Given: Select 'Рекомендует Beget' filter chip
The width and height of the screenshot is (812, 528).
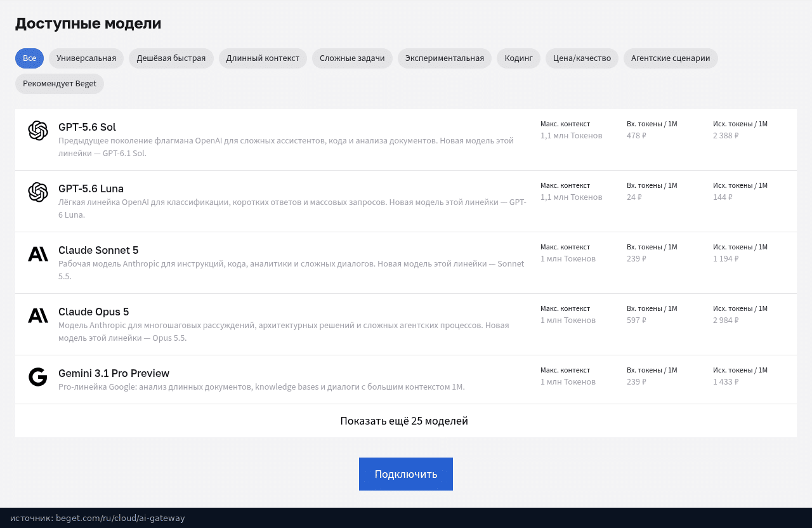Looking at the screenshot, I should tap(60, 84).
